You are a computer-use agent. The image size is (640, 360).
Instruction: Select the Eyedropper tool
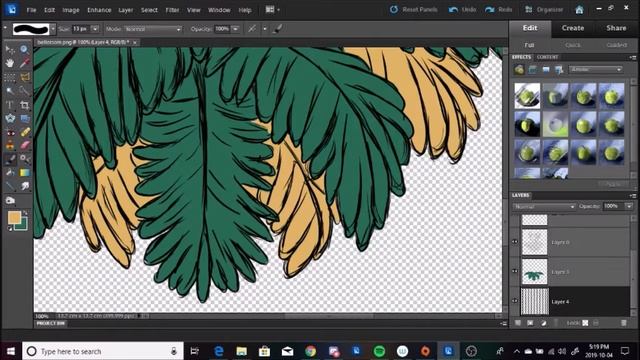(x=24, y=63)
